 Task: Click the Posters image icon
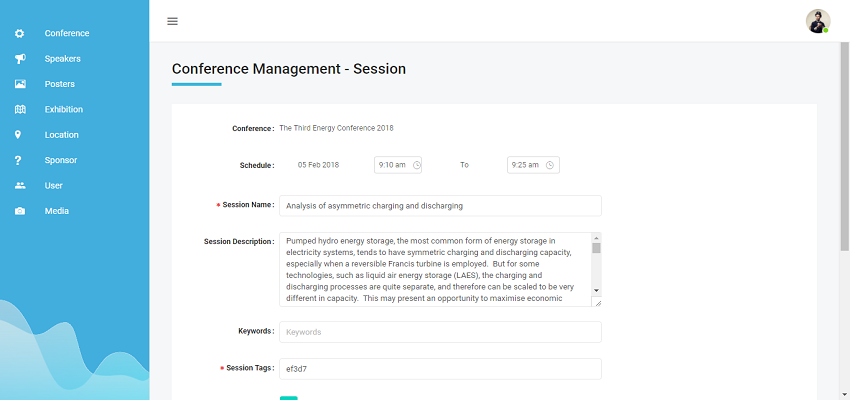[20, 84]
